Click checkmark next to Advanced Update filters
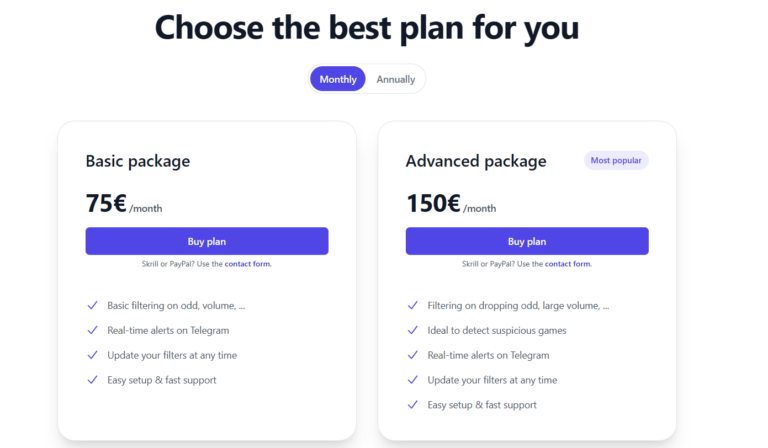768x448 pixels. coord(412,380)
